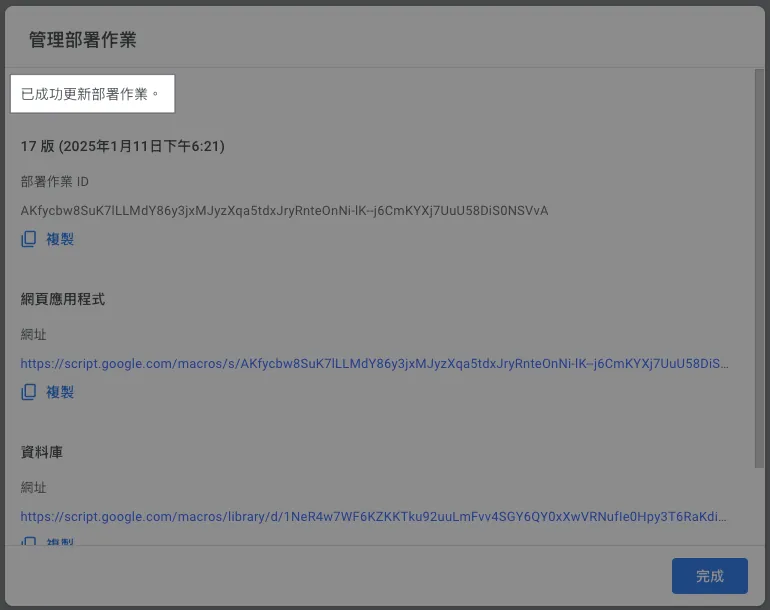770x610 pixels.
Task: Click the 管理部署作業 dialog title
Action: click(x=83, y=41)
